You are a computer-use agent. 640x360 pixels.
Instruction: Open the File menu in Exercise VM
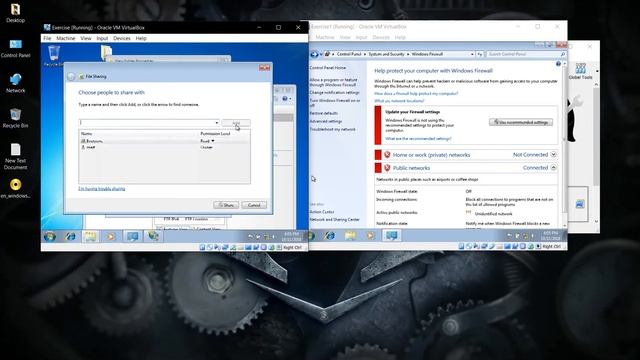pyautogui.click(x=47, y=38)
